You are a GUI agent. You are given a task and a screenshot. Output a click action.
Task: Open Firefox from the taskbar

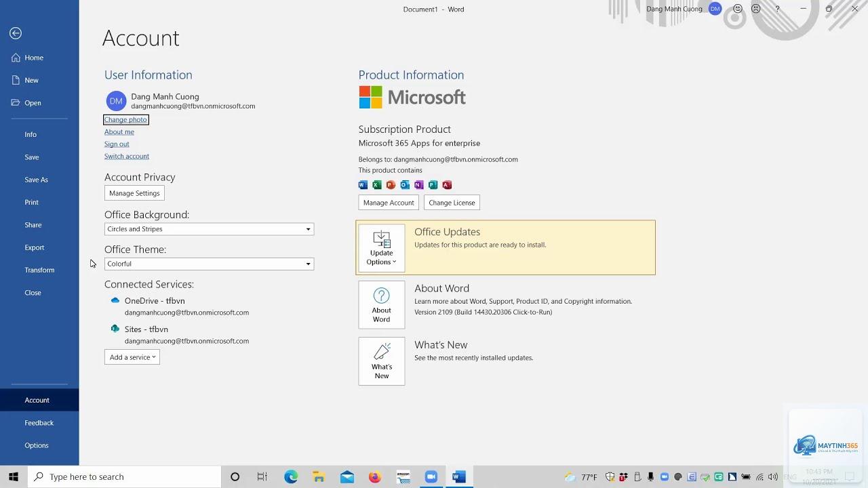coord(375,477)
